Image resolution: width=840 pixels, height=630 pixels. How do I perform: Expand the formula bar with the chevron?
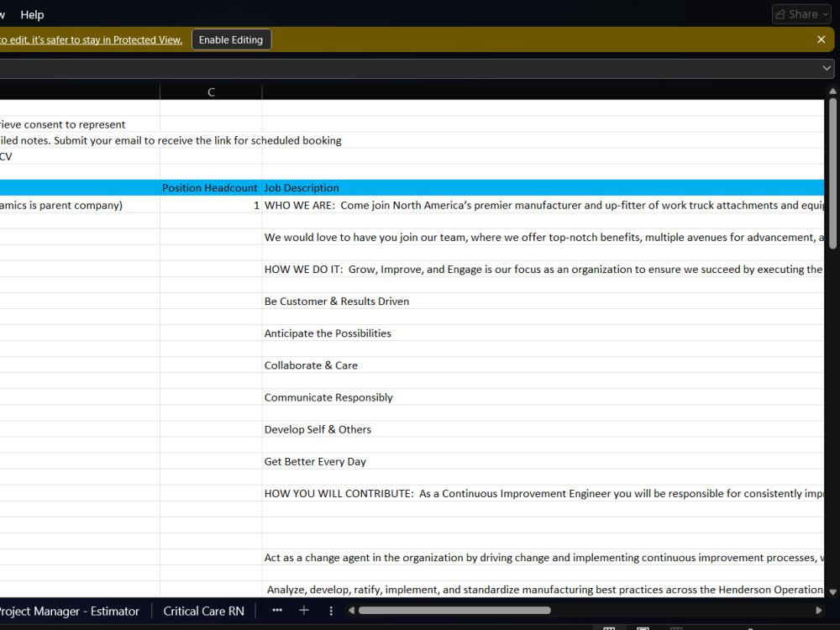[x=827, y=68]
